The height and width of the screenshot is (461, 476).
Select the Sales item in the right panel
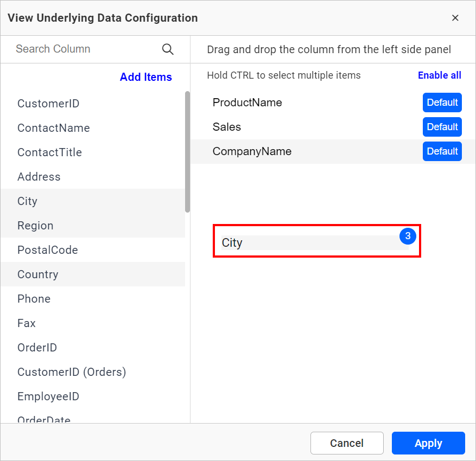(x=226, y=127)
